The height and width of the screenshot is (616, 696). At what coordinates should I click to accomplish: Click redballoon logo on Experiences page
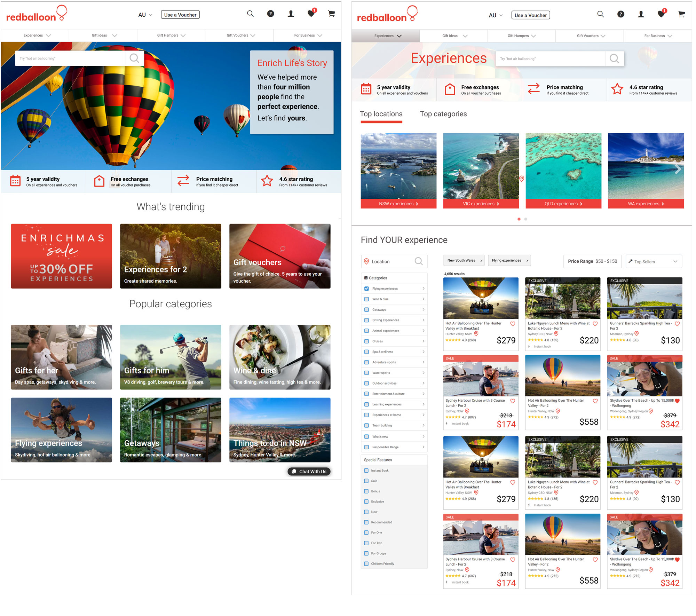coord(387,14)
